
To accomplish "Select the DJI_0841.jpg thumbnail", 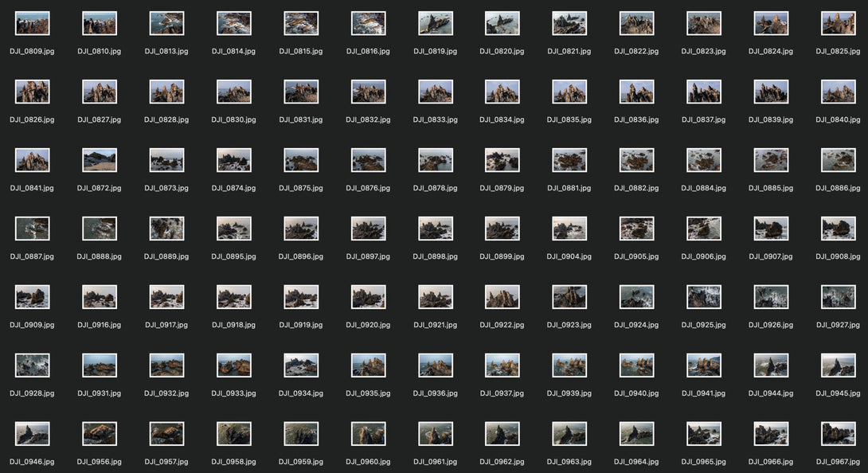I will (32, 160).
